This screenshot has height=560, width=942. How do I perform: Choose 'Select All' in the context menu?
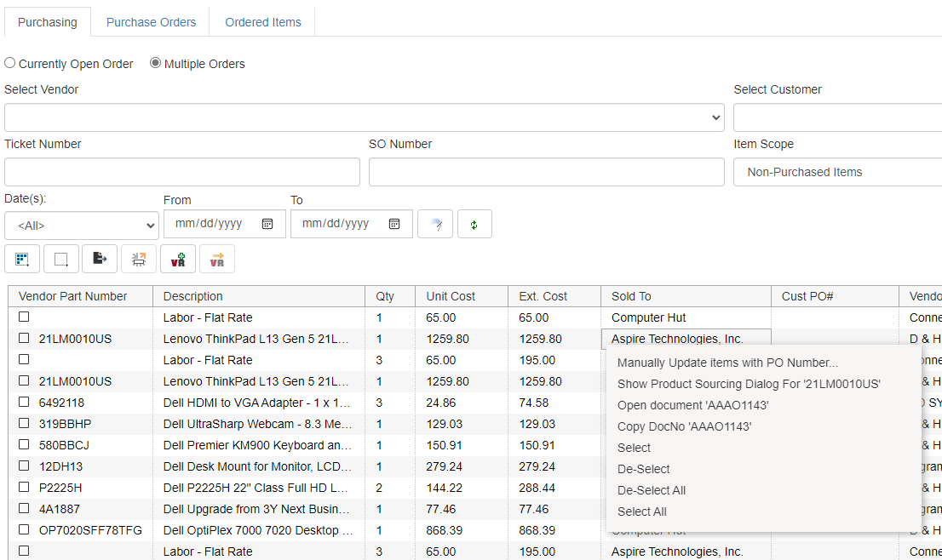tap(641, 511)
